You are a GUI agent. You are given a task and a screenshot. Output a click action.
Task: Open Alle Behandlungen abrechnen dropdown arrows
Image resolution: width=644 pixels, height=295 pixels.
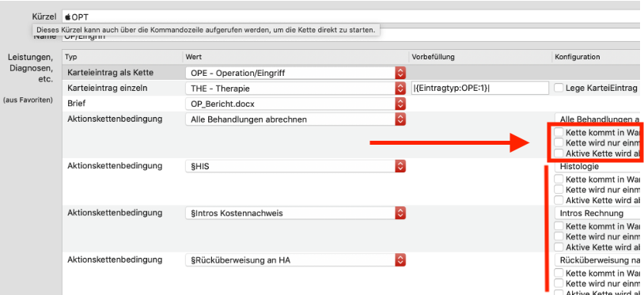[400, 119]
